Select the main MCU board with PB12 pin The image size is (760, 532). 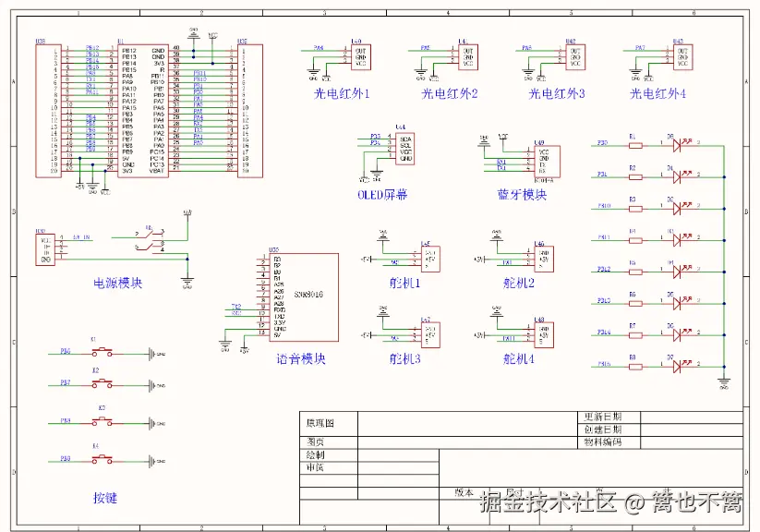(143, 111)
